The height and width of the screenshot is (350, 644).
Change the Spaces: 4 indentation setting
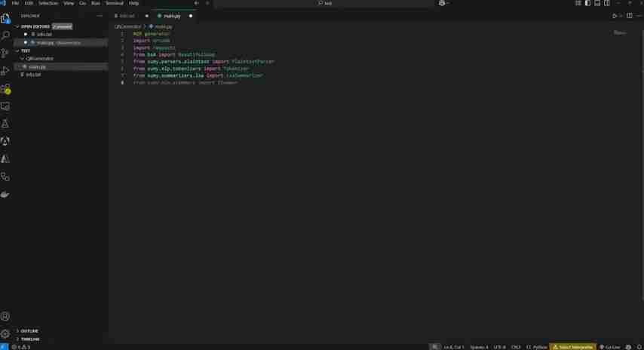click(479, 347)
